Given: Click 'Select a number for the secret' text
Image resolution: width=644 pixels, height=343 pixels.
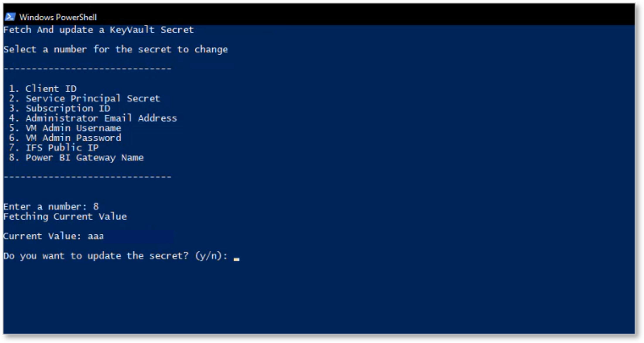Looking at the screenshot, I should point(87,49).
